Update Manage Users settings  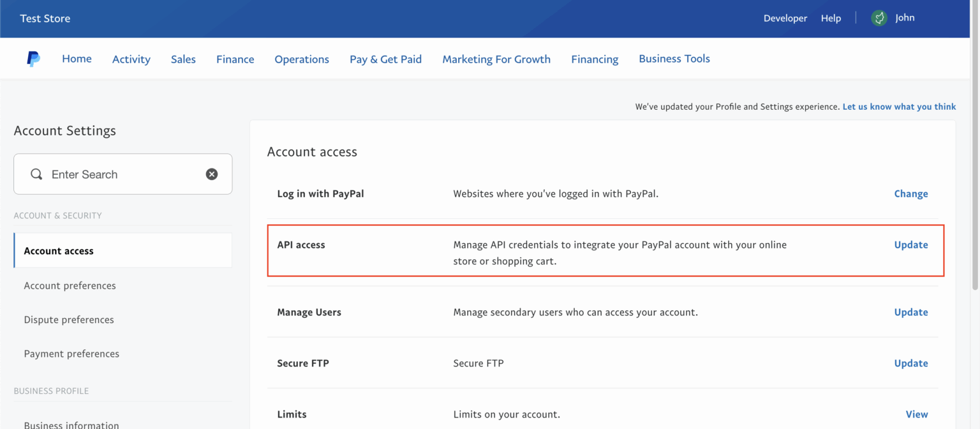point(910,312)
